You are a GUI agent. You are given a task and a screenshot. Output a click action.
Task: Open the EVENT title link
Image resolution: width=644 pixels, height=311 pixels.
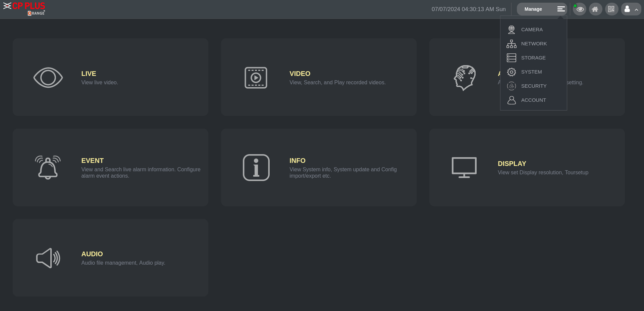pos(92,161)
